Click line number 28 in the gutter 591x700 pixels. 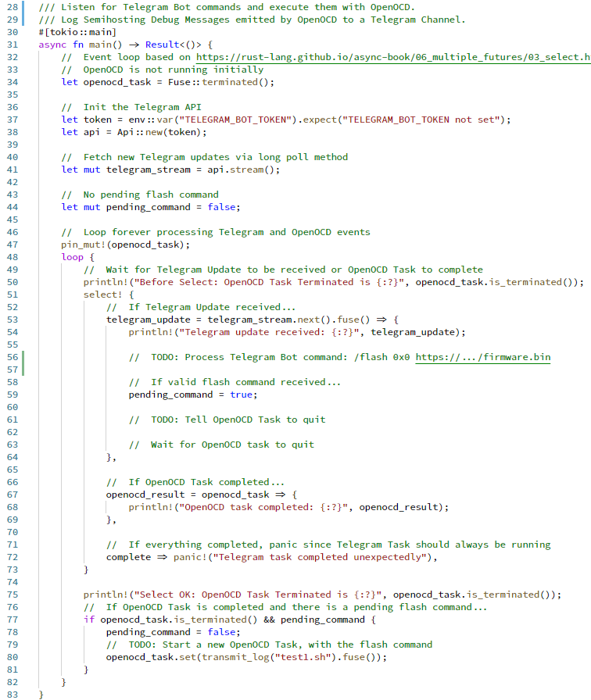pyautogui.click(x=13, y=7)
